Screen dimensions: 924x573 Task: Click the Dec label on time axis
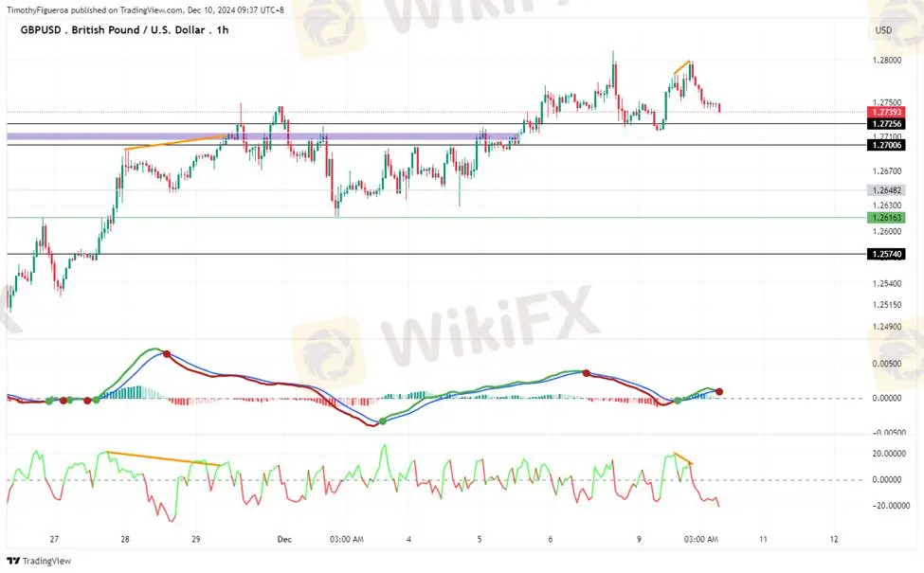tap(284, 539)
